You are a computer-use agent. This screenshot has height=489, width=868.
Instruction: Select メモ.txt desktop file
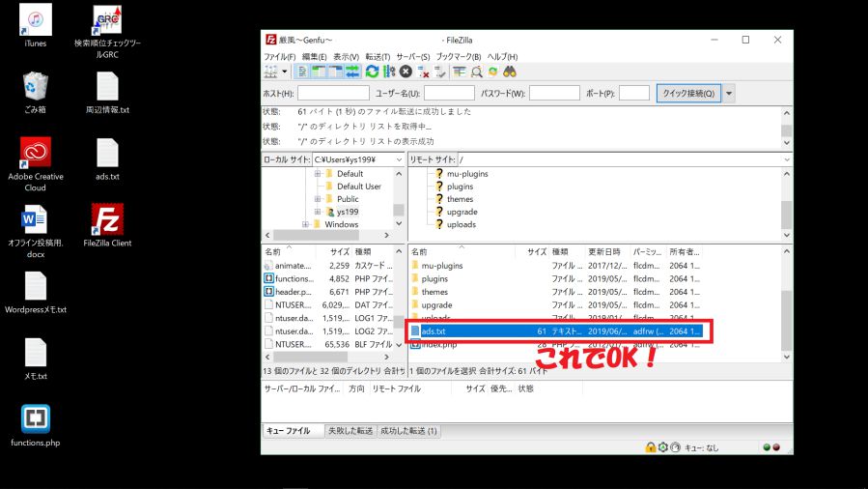36,359
